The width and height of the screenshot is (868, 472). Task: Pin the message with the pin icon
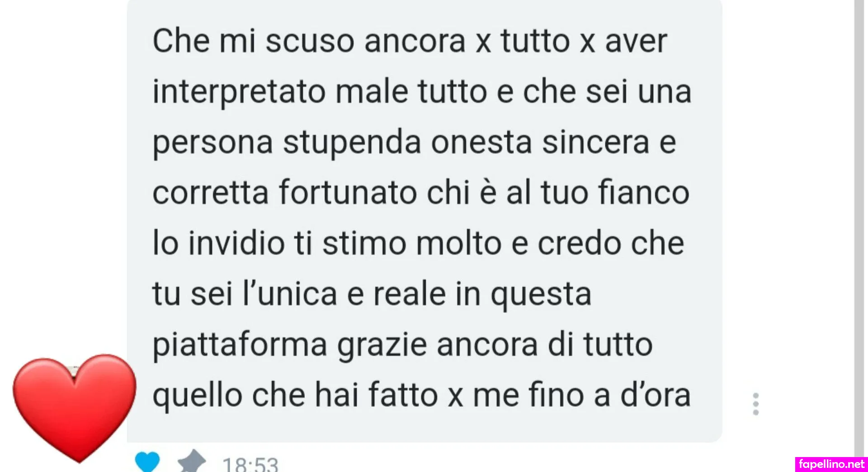[x=192, y=461]
